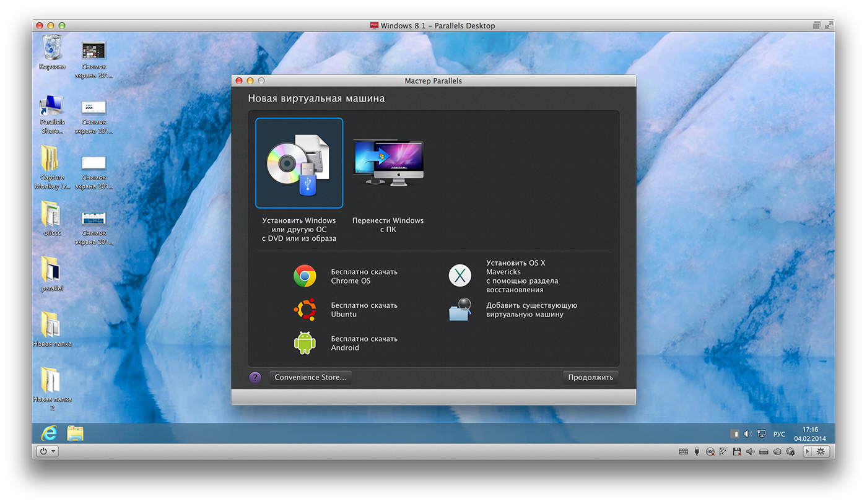867x504 pixels.
Task: Click the OS X Mavericks icon
Action: click(460, 276)
